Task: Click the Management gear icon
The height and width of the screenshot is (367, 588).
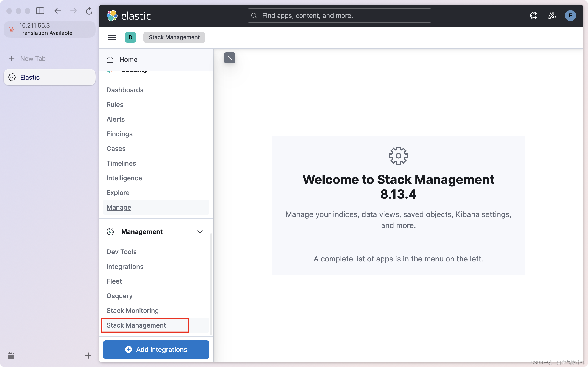Action: 110,232
